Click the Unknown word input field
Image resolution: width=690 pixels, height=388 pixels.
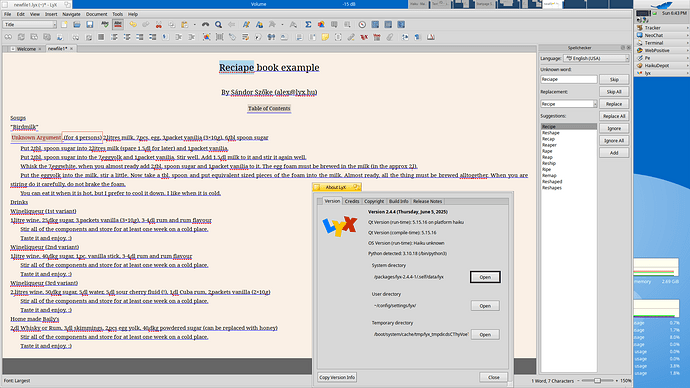(x=569, y=80)
